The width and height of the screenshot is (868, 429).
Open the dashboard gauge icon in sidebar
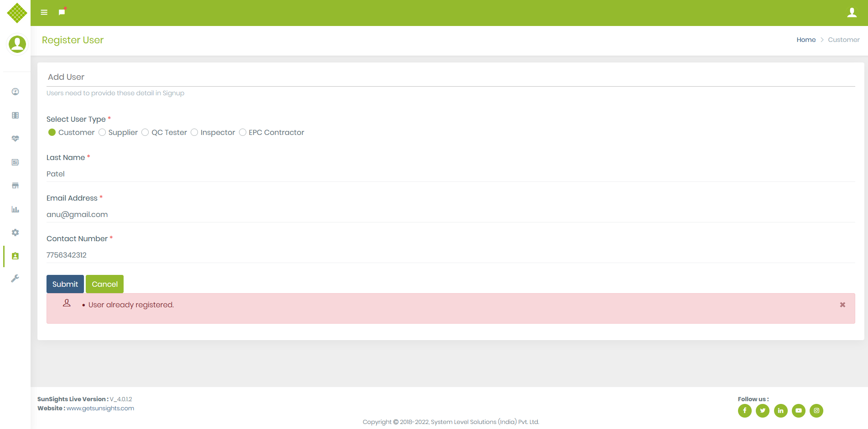pyautogui.click(x=16, y=92)
